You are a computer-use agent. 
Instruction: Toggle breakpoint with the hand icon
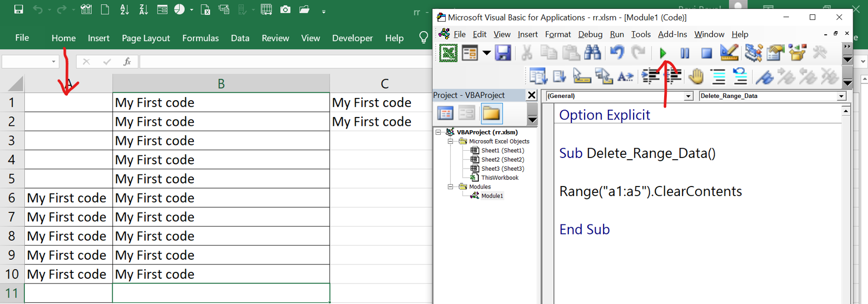pos(696,76)
